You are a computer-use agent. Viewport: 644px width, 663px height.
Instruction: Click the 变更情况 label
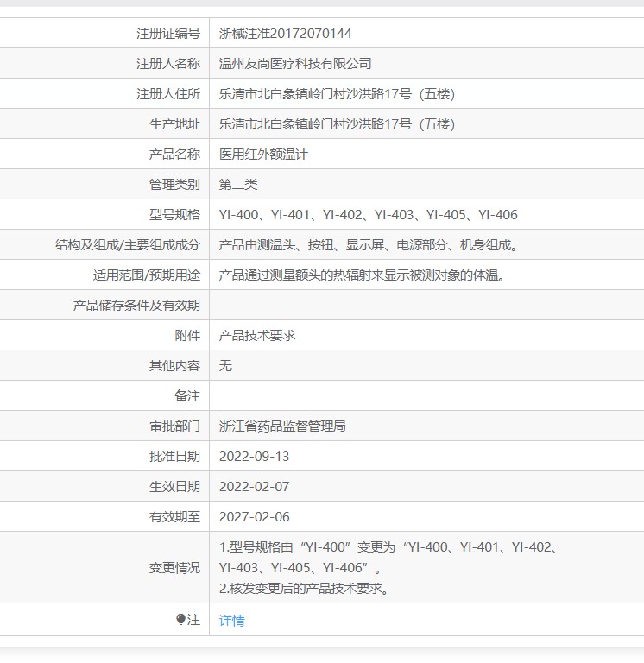point(174,567)
